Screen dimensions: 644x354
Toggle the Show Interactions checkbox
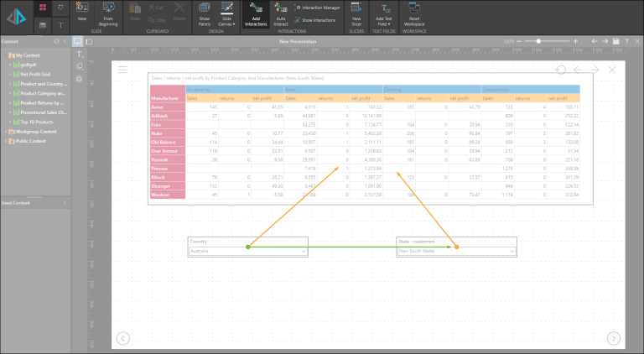298,18
